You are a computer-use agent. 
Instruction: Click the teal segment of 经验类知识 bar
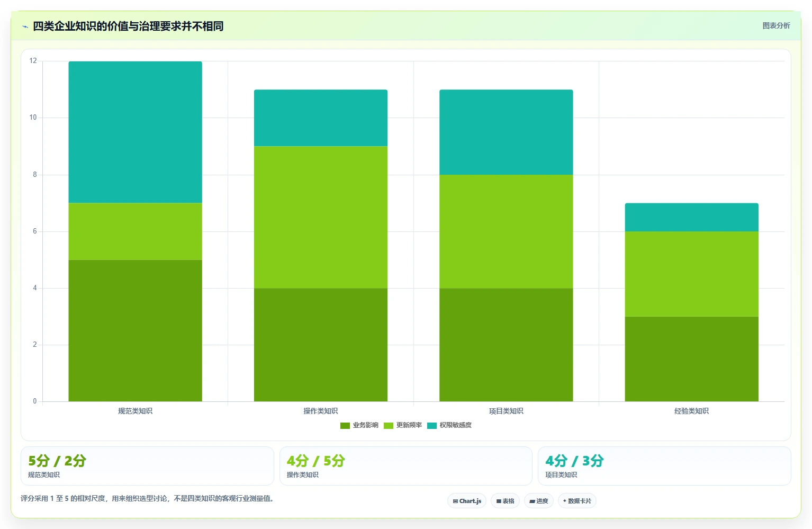click(691, 217)
